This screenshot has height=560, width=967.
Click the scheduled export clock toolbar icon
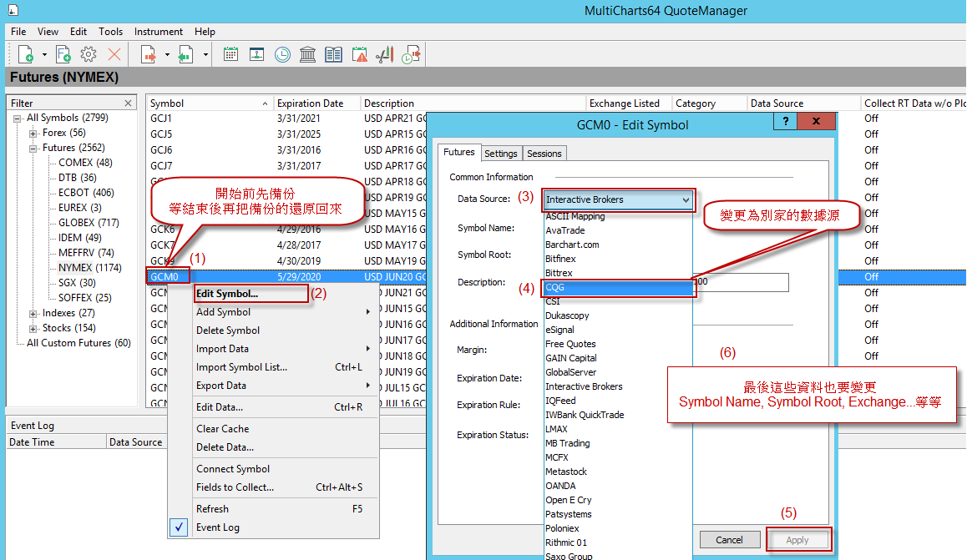click(x=411, y=55)
